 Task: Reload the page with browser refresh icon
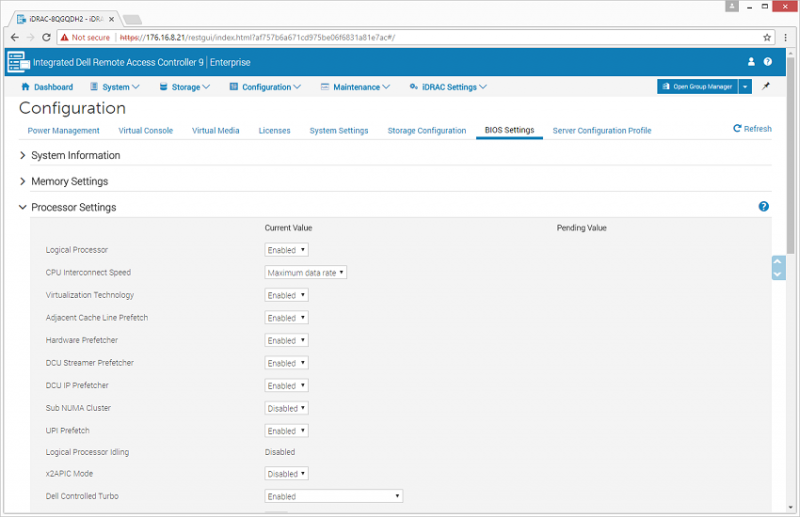pos(48,37)
